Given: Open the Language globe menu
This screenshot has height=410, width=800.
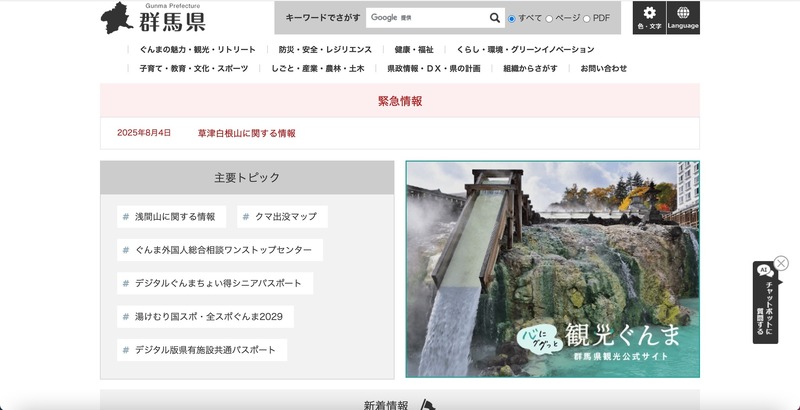Looking at the screenshot, I should click(x=683, y=18).
